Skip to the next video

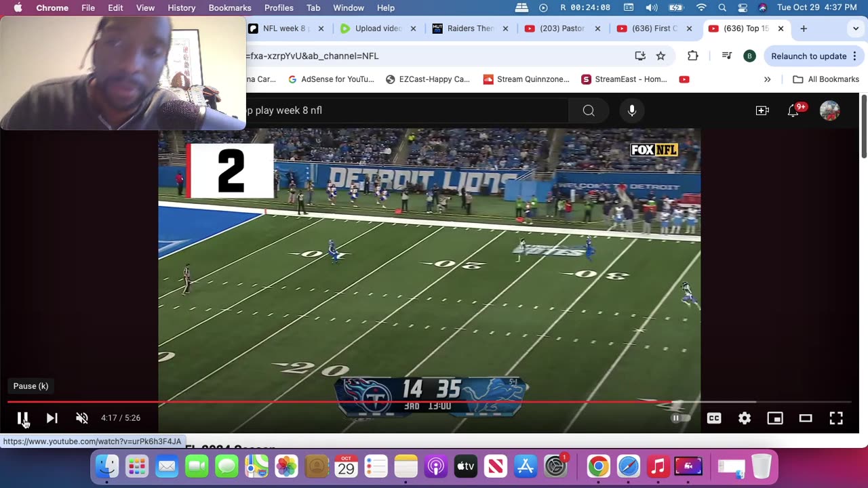pos(52,418)
